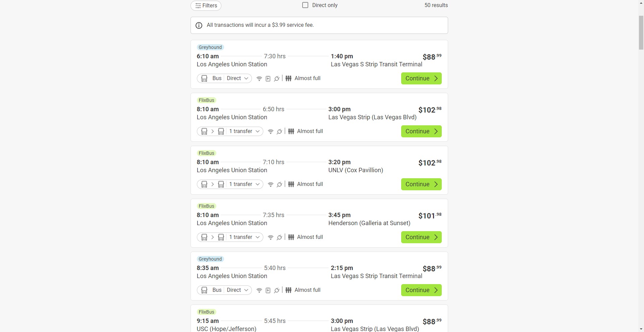Click the info icon in service fee notice

(x=199, y=25)
